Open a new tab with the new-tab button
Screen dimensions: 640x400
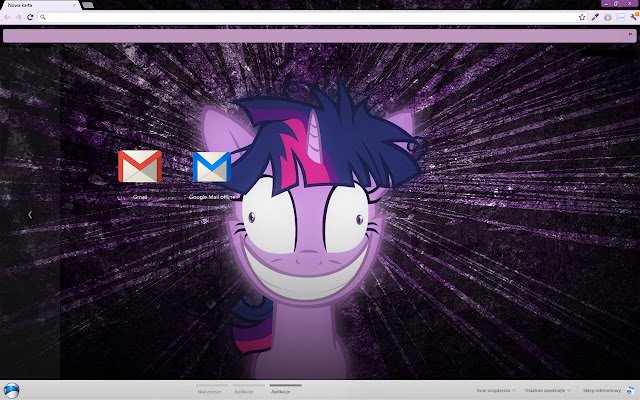[x=87, y=5]
